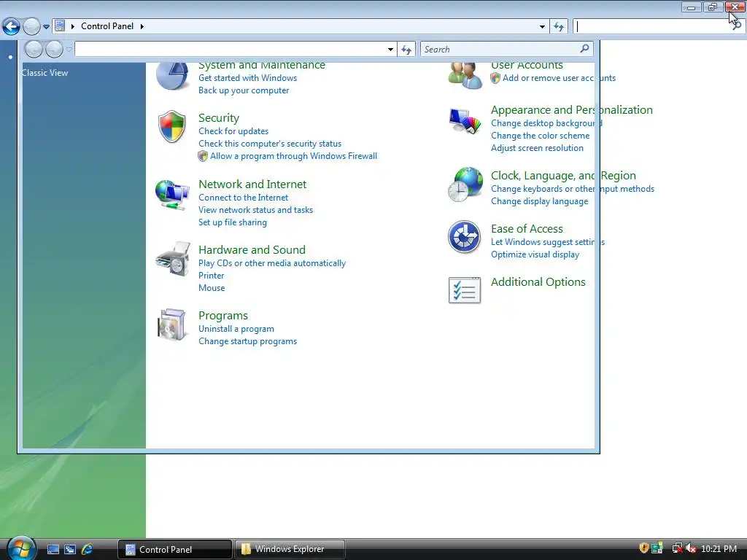This screenshot has width=747, height=560.
Task: Click the Windows Start orb
Action: tap(21, 548)
